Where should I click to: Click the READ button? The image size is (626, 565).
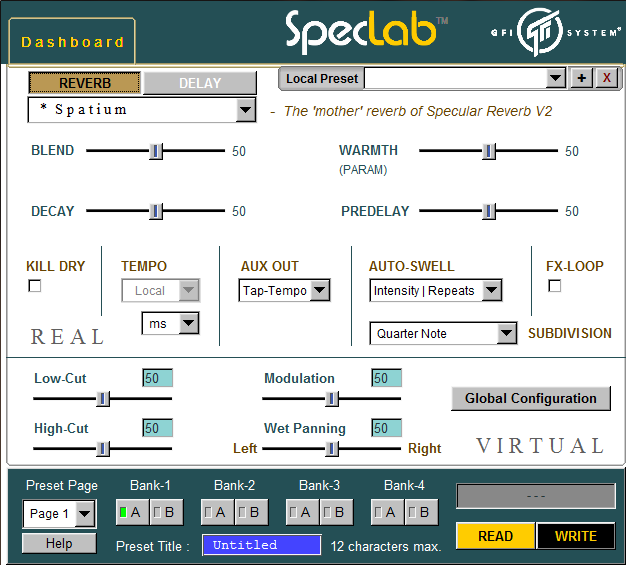(495, 536)
